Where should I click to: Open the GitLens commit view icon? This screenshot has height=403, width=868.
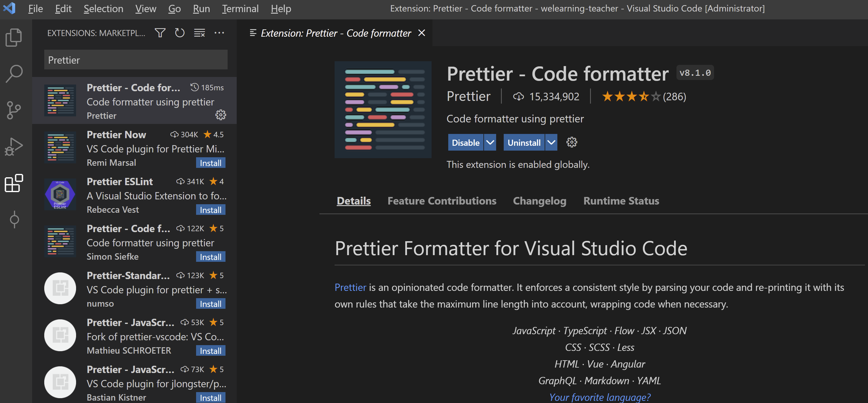coord(14,220)
